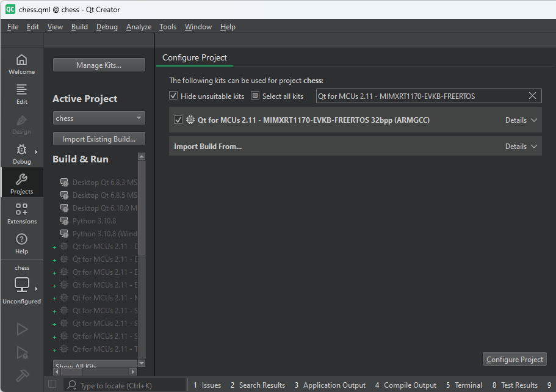Open the Help mode icon
The height and width of the screenshot is (392, 556).
pyautogui.click(x=21, y=243)
